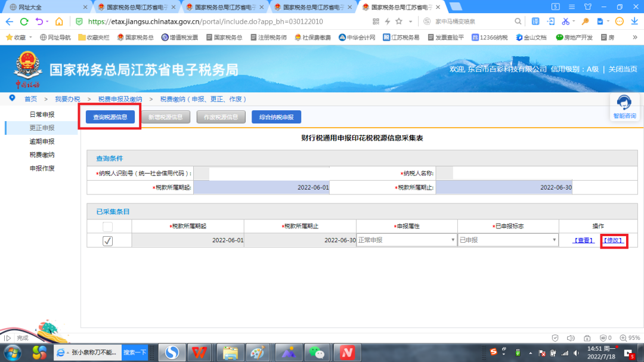Click the scissors screenshot tool icon

[x=565, y=21]
